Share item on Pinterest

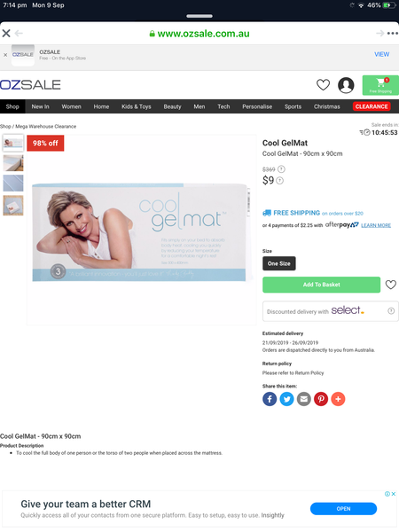point(321,399)
